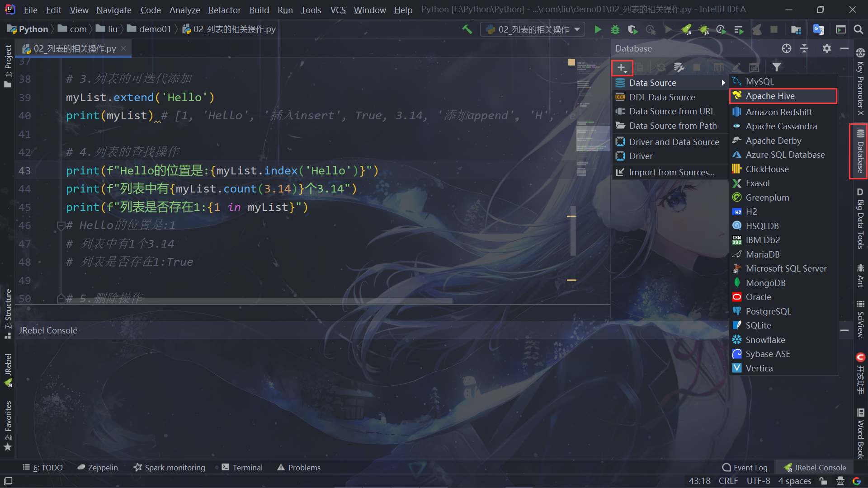Click yellow inspection warning indicator in editor
The image size is (868, 488).
coord(571,62)
